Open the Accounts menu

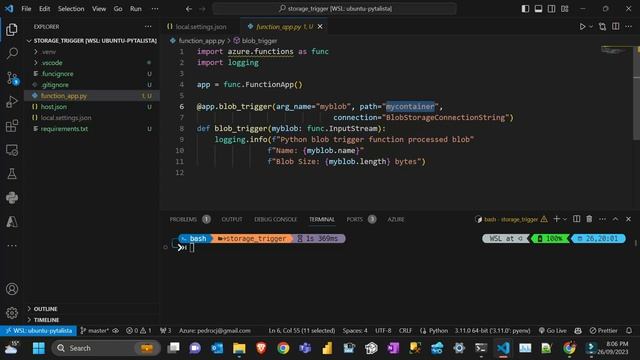12,289
